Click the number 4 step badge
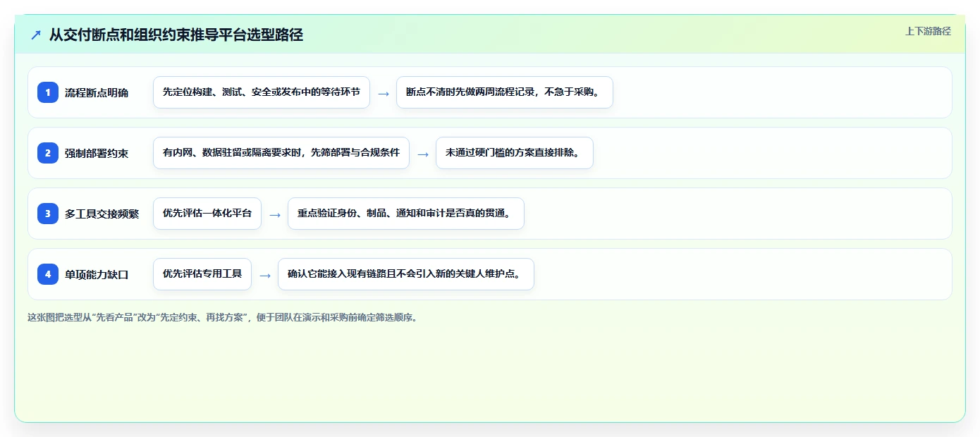 [48, 274]
